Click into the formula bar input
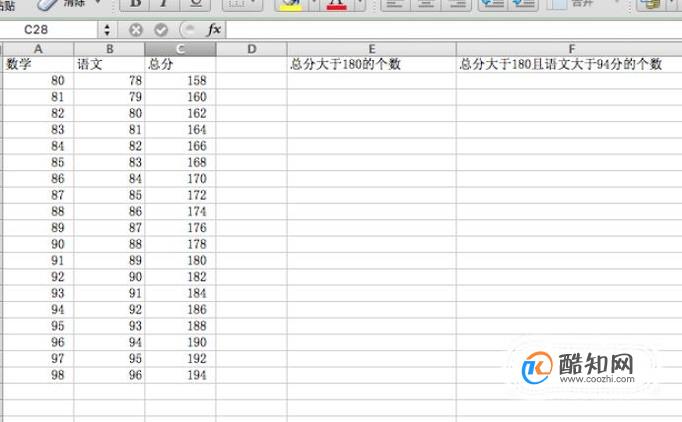Viewport: 682px width, 422px height. coord(454,30)
